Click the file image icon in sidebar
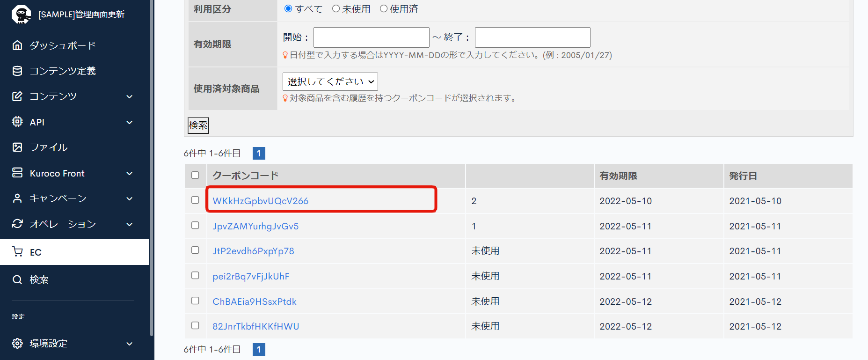This screenshot has height=360, width=868. point(17,147)
